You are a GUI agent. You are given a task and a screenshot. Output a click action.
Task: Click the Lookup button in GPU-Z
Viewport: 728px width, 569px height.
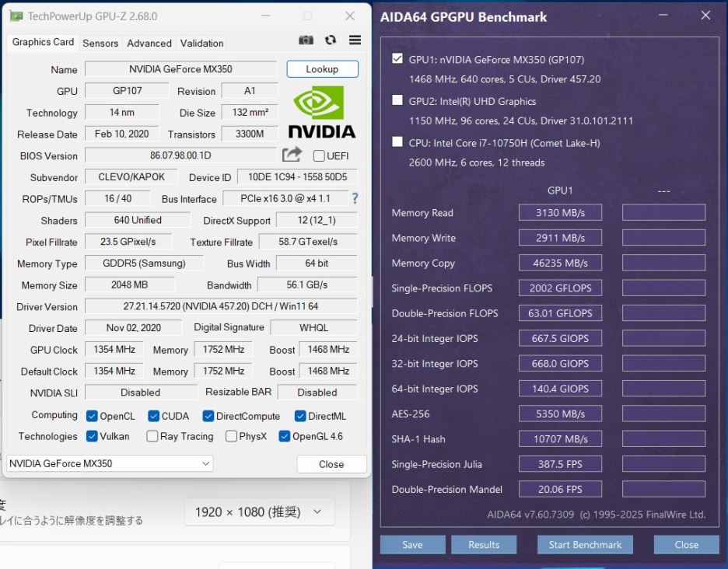click(x=322, y=69)
